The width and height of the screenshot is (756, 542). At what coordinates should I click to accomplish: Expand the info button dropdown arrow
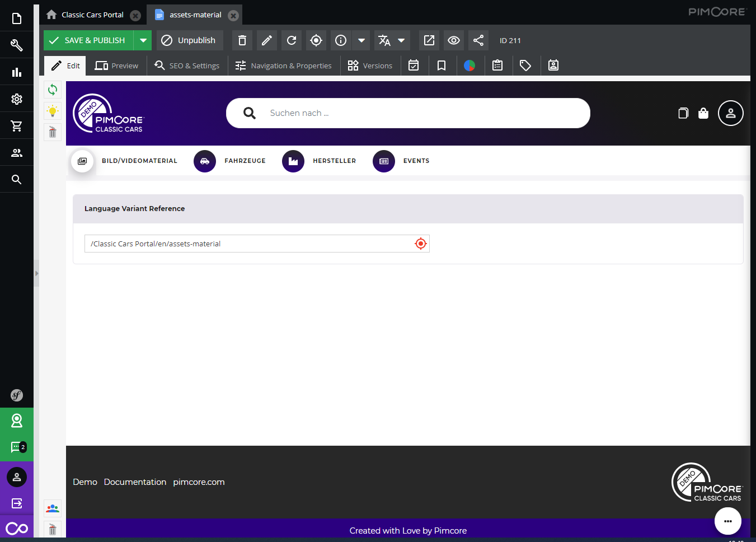click(361, 40)
